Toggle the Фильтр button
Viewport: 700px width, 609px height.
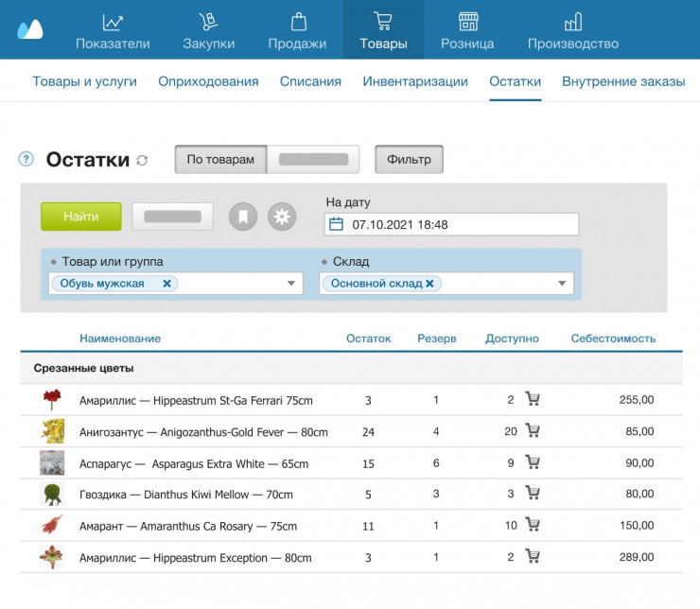click(x=409, y=160)
